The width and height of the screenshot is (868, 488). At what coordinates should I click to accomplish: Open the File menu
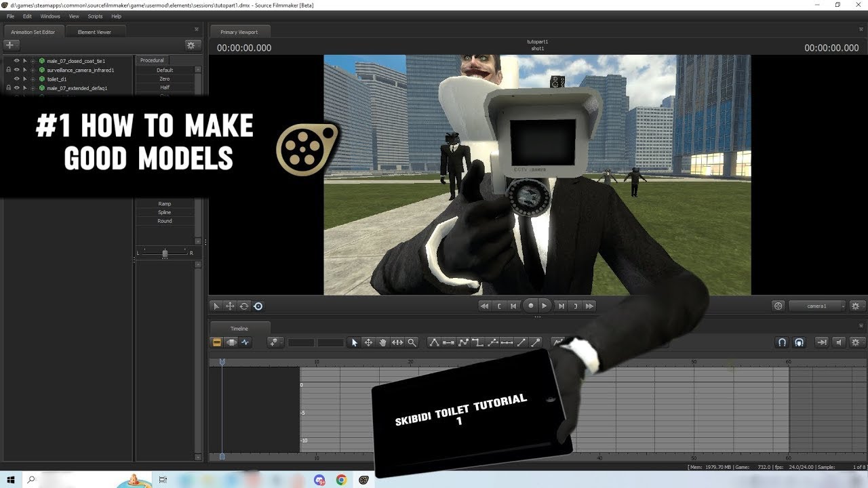[10, 16]
